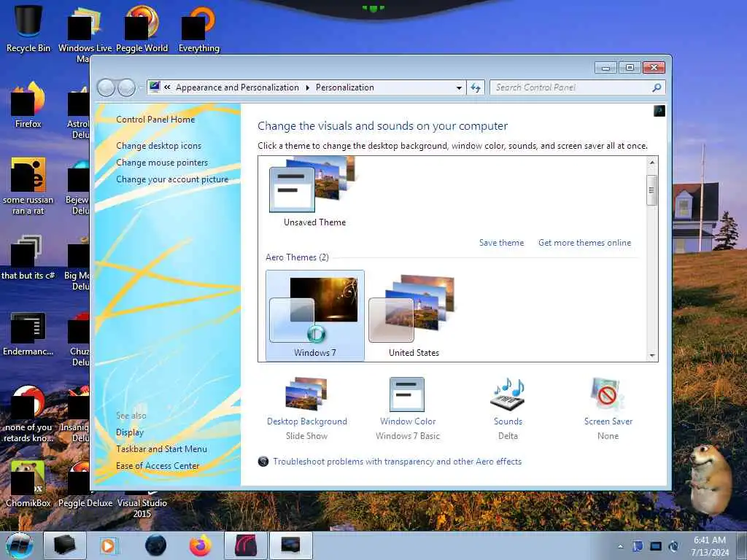The image size is (747, 560).
Task: Click the Aero Themes (2) group header
Action: click(297, 257)
